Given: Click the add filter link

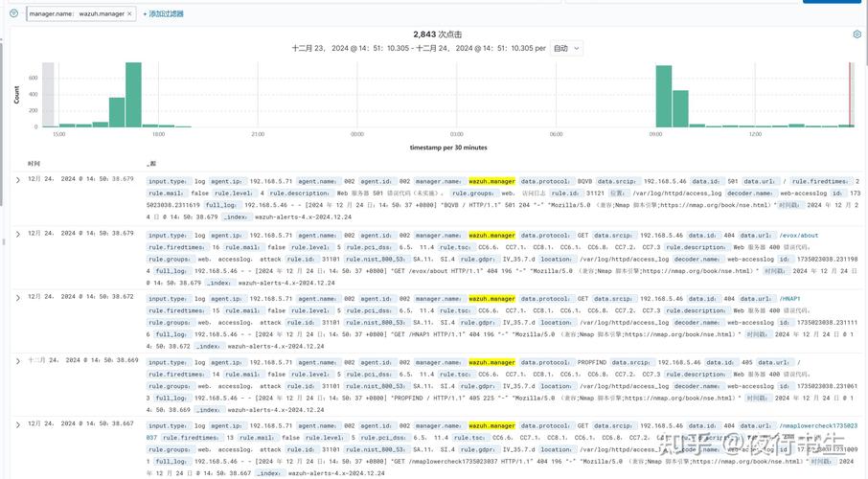Looking at the screenshot, I should 163,13.
